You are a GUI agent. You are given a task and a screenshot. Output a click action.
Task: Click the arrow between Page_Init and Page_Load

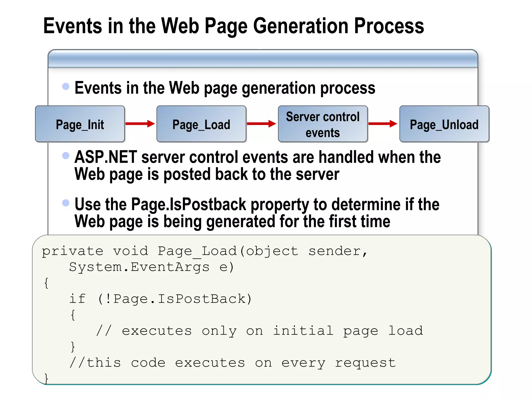click(x=140, y=124)
